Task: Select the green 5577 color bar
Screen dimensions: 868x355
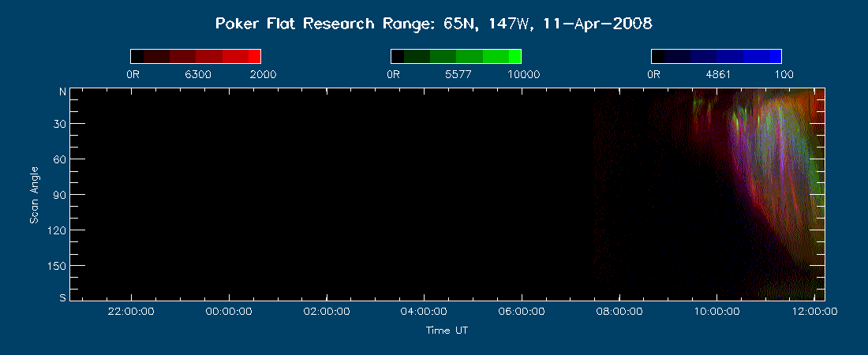Action: 455,57
